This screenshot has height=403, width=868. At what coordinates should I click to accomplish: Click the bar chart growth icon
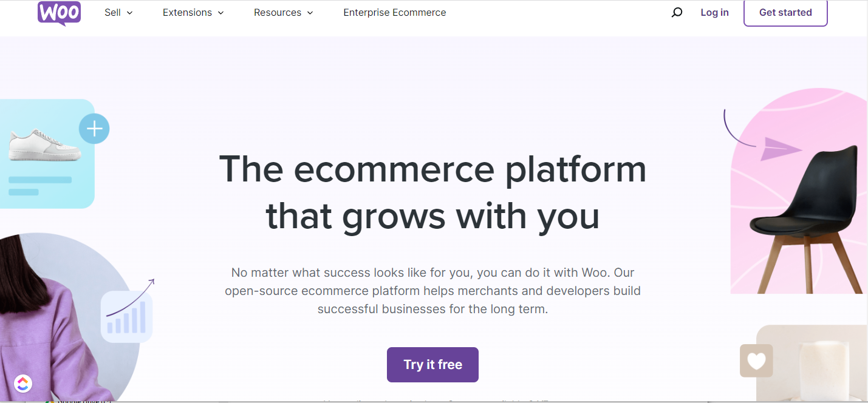(126, 317)
